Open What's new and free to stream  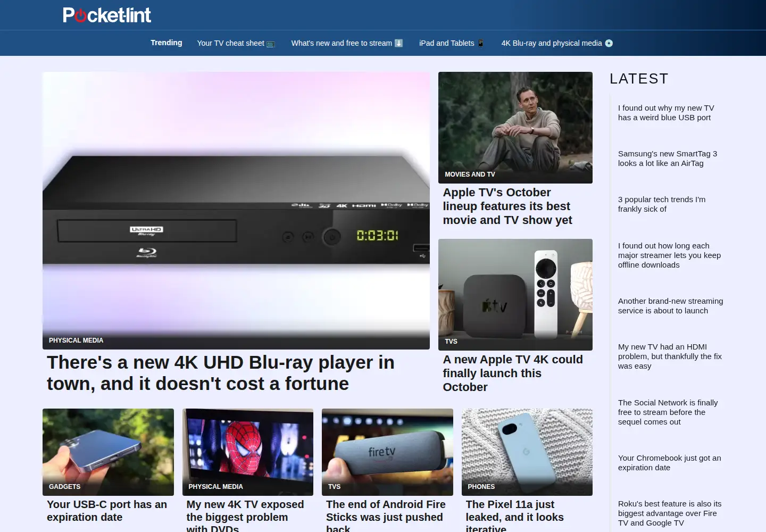[x=347, y=43]
